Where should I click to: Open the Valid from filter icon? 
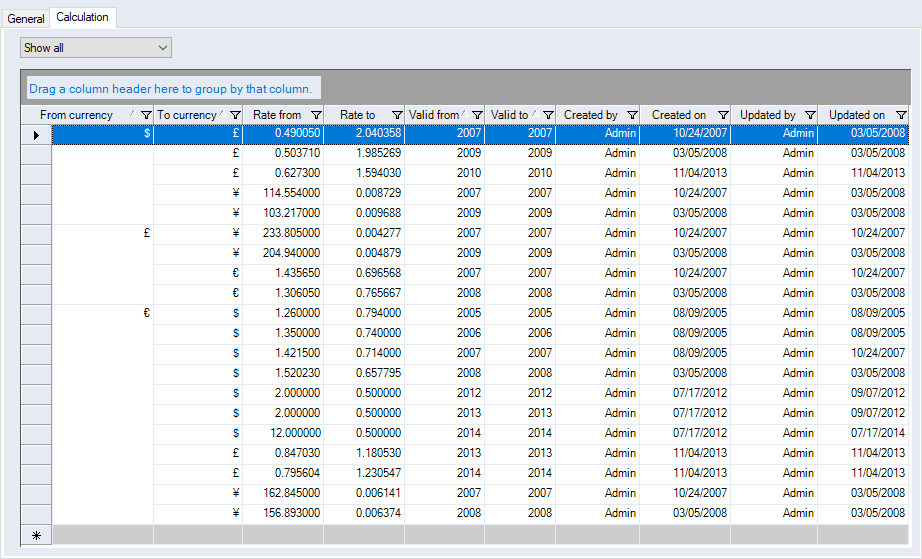[x=477, y=115]
